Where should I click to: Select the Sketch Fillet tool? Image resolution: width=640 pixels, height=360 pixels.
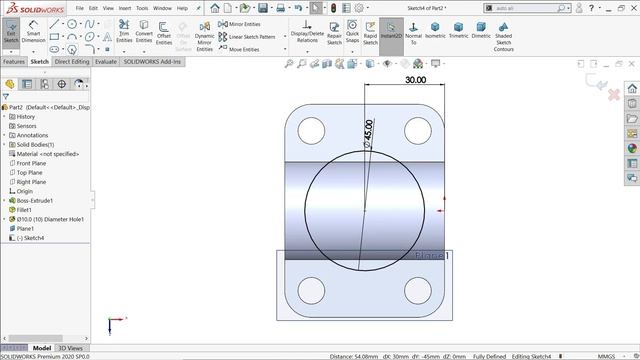pos(90,49)
